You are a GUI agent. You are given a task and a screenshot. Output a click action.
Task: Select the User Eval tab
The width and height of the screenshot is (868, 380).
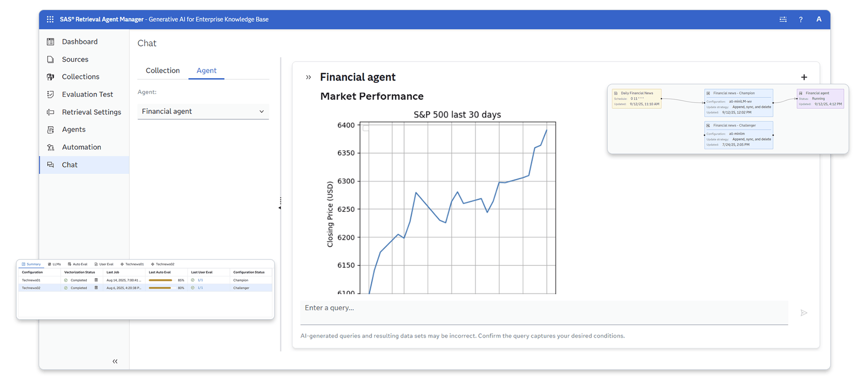click(x=104, y=264)
